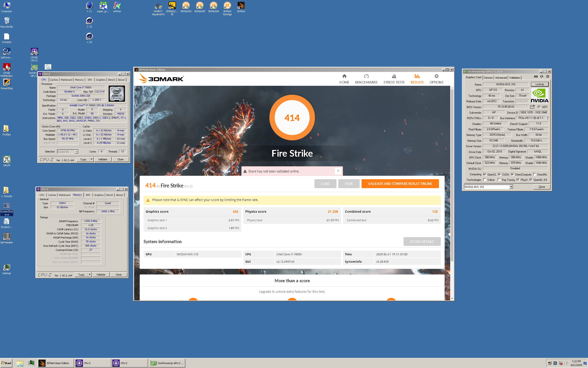Screen dimensions: 588x368
Task: Open the Explorer folder icon in the taskbar
Action: click(x=20, y=363)
